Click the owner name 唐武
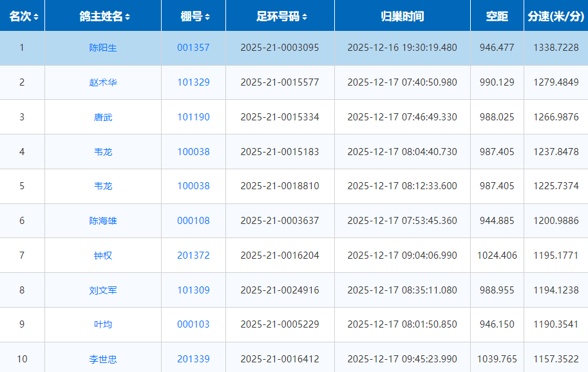The width and height of the screenshot is (588, 372). point(103,117)
